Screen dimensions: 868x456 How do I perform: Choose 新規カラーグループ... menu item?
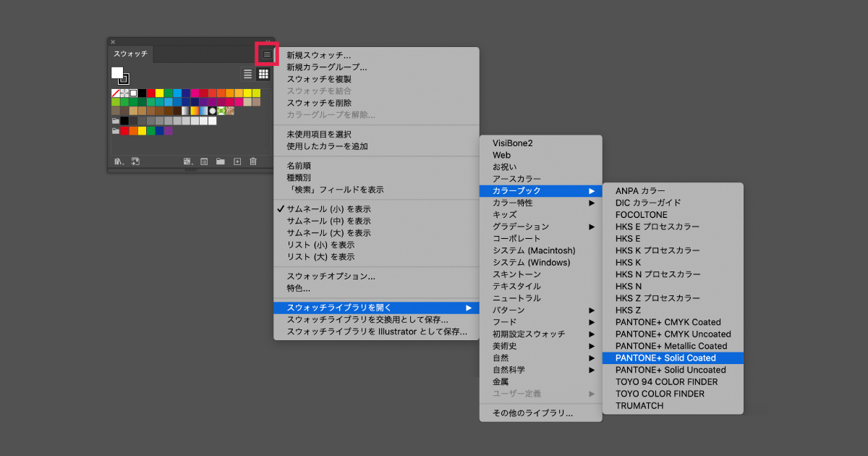click(x=376, y=67)
